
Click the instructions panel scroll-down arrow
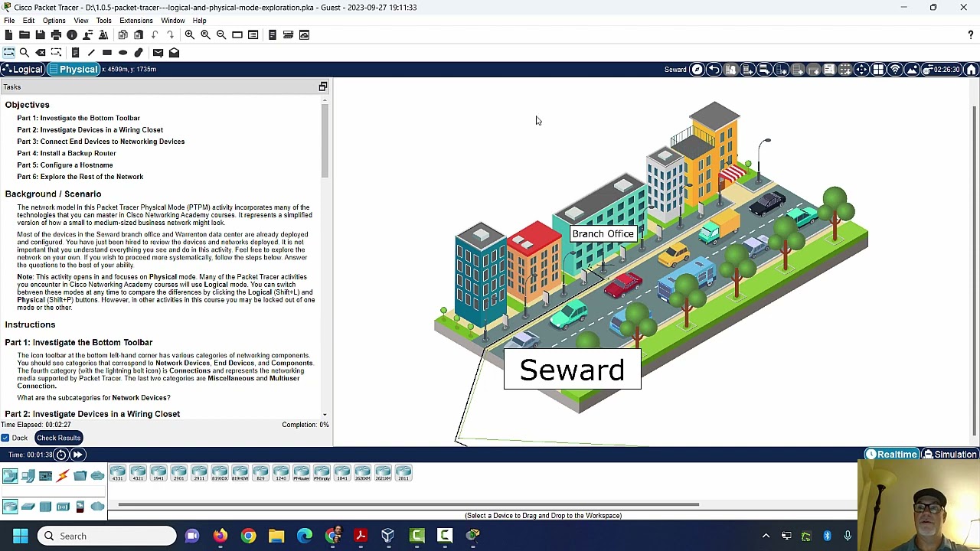(325, 415)
